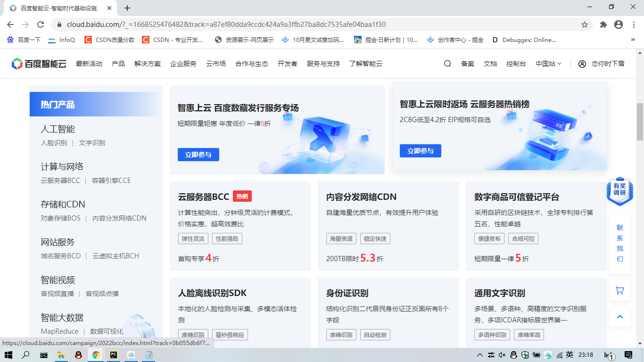Click the 备案 header link

click(x=468, y=64)
